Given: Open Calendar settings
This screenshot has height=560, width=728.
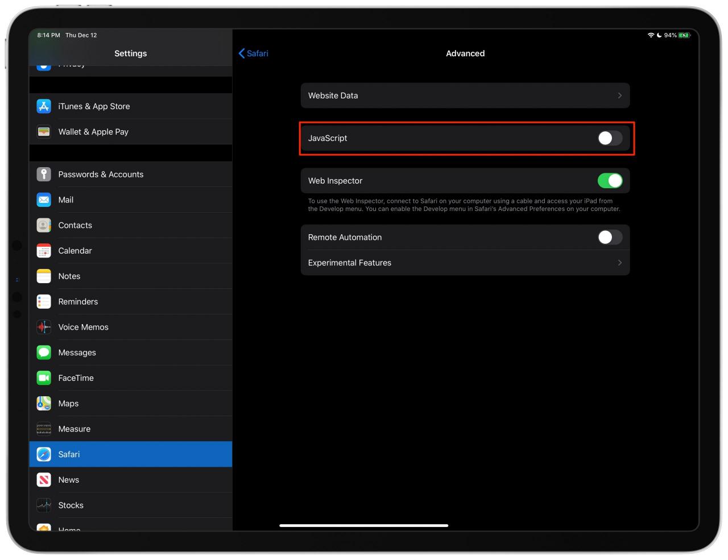Looking at the screenshot, I should (x=131, y=251).
